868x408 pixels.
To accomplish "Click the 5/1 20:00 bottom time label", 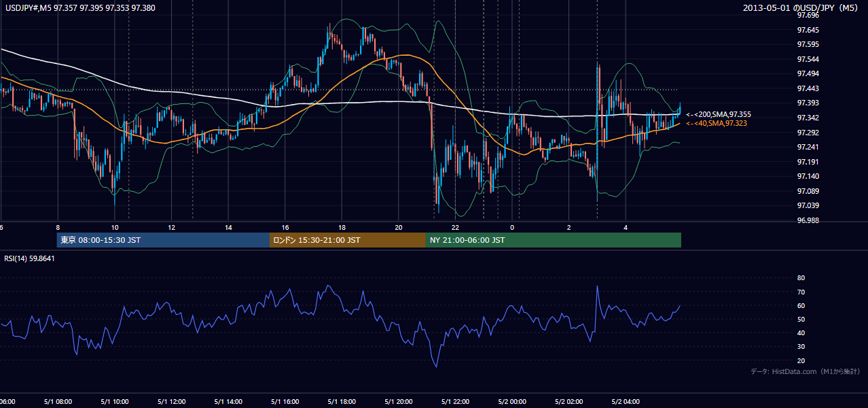I will point(399,402).
